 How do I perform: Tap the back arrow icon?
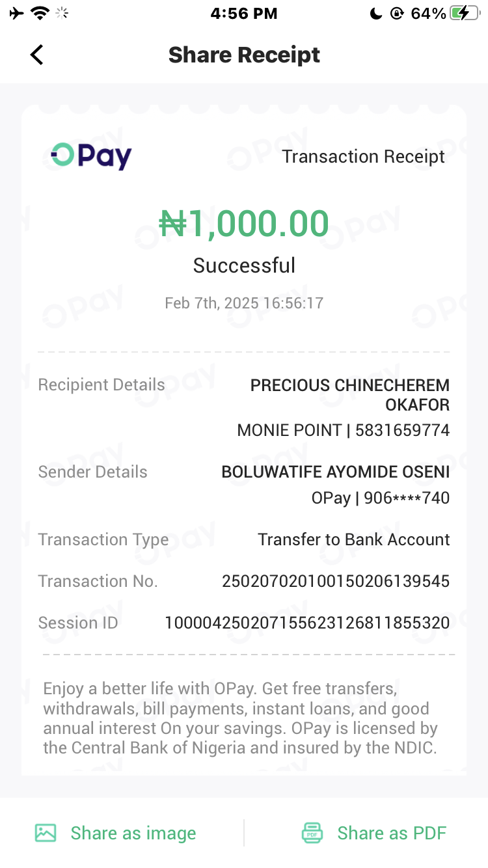pos(37,55)
